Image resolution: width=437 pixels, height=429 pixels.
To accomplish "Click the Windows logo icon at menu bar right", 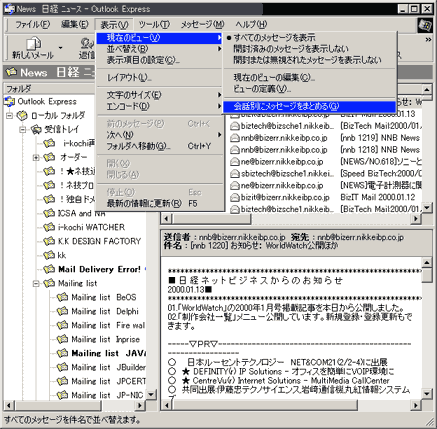I will pyautogui.click(x=425, y=25).
